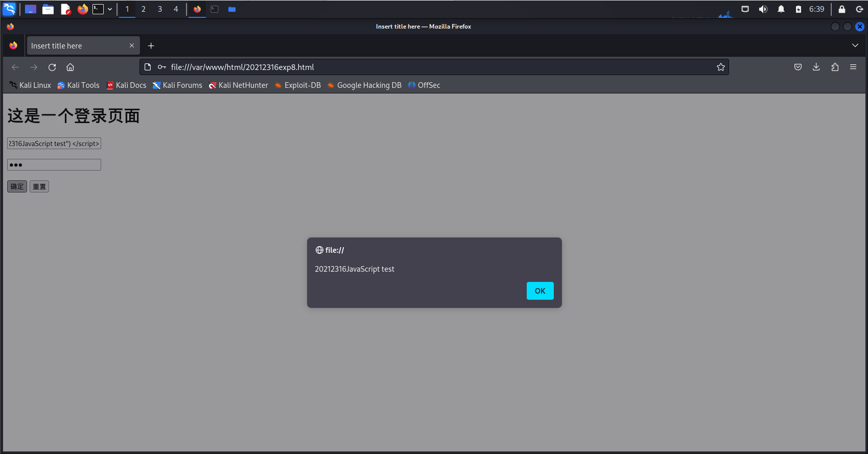This screenshot has width=868, height=454.
Task: Open the Firefox application menu
Action: tap(853, 67)
